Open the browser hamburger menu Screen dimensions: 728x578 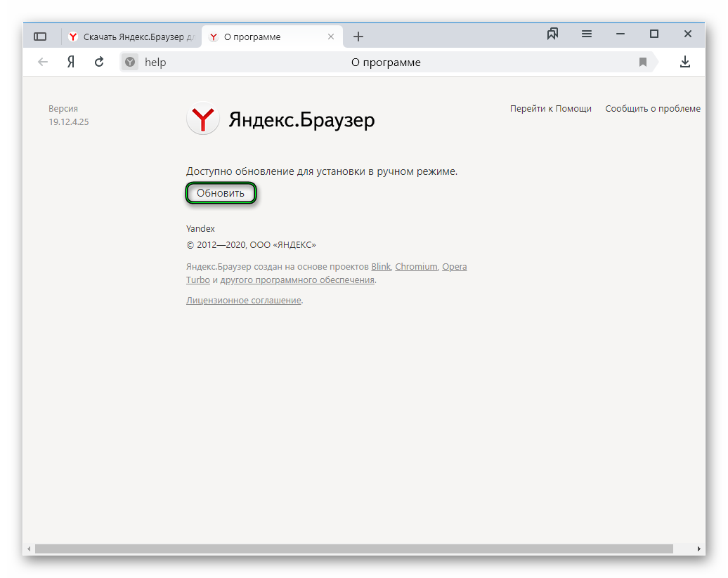click(586, 34)
